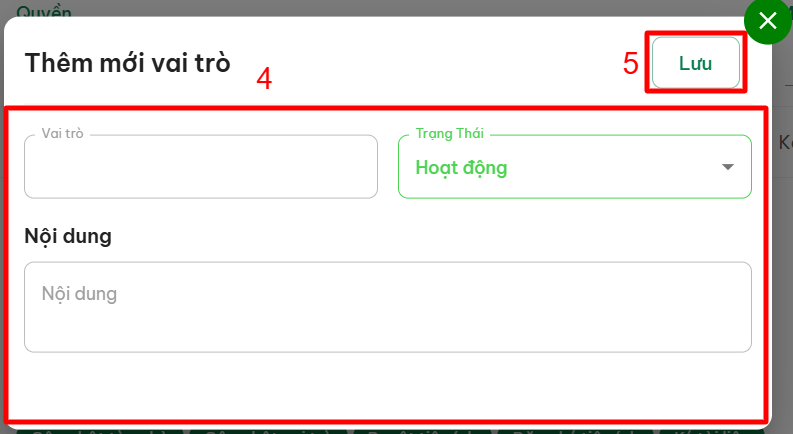
Task: Click the dimmed backdrop right of the dialog
Action: click(x=782, y=250)
